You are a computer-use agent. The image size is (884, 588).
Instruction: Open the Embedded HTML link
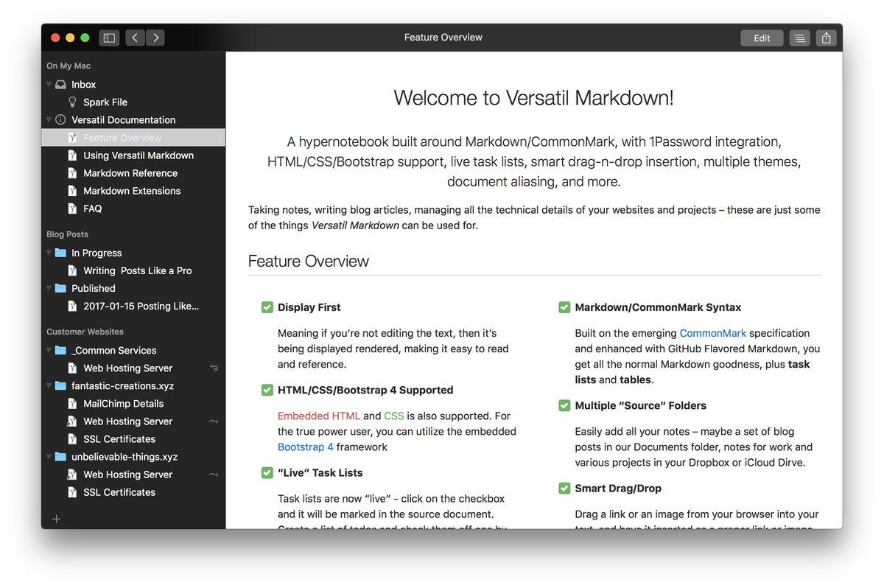[x=319, y=416]
